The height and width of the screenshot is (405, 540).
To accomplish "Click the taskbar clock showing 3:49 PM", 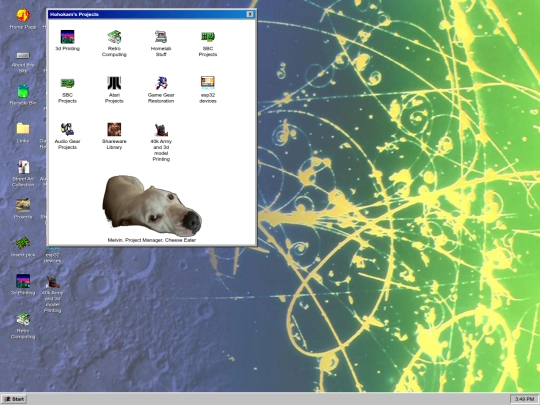I will coord(524,399).
